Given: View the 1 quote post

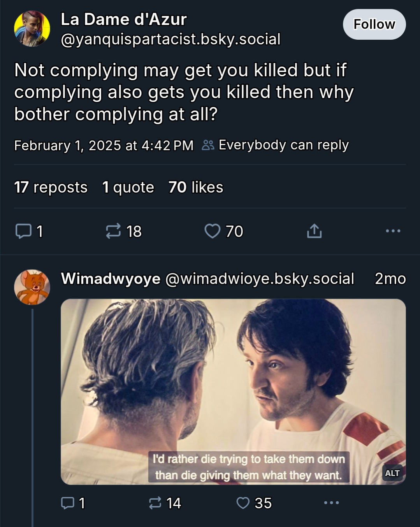Looking at the screenshot, I should tap(128, 187).
